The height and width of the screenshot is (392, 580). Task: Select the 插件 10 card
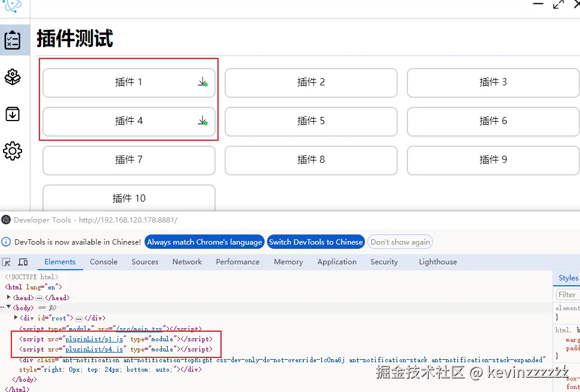[129, 198]
